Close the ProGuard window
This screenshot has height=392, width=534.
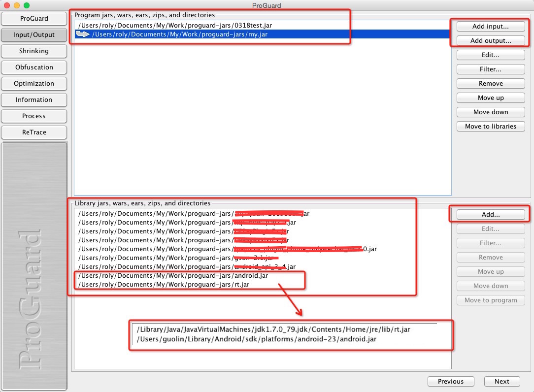7,5
